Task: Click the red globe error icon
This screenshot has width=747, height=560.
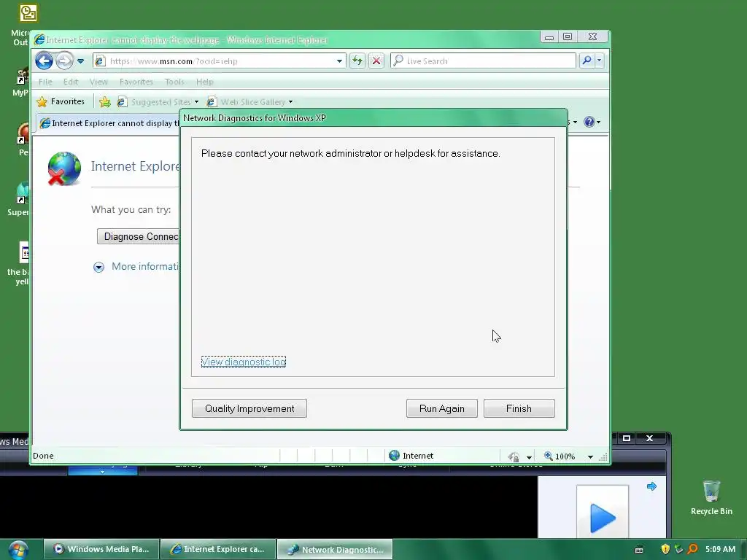Action: coord(64,168)
